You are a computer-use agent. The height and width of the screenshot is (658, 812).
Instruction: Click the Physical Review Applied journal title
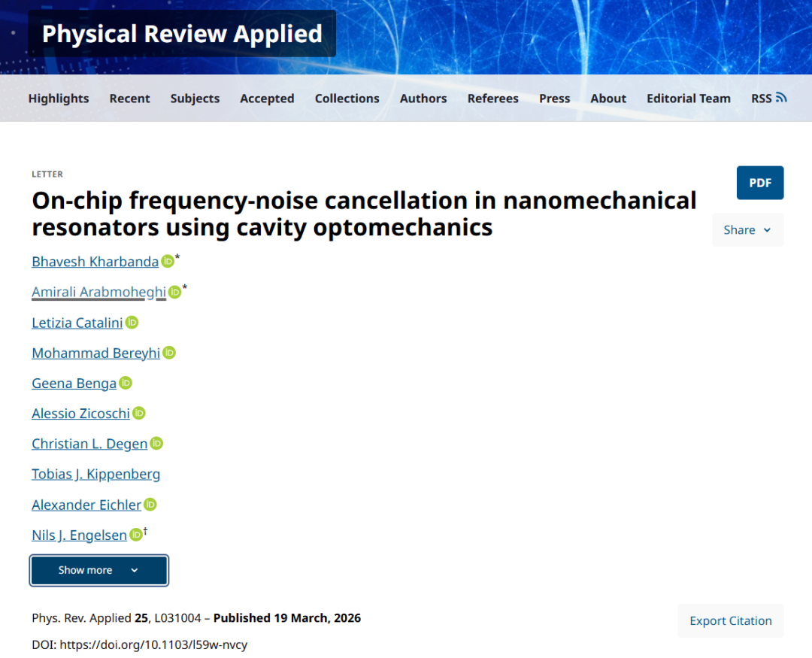(x=182, y=34)
